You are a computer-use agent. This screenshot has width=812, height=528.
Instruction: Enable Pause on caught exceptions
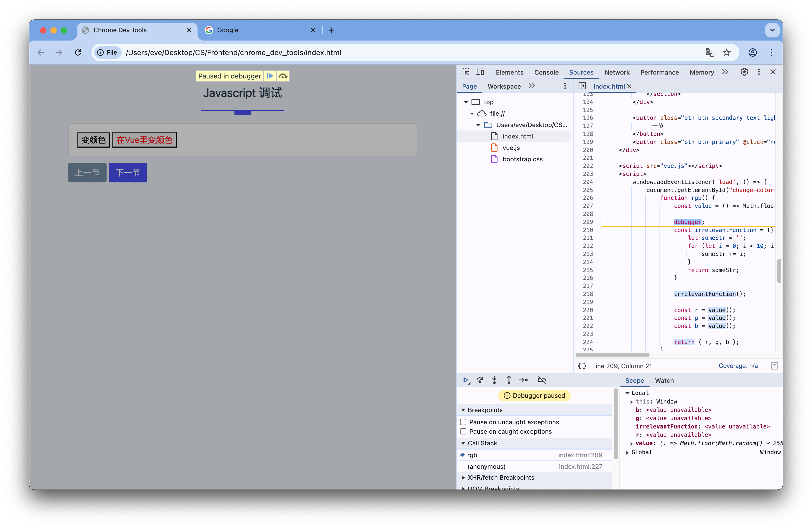click(x=463, y=432)
